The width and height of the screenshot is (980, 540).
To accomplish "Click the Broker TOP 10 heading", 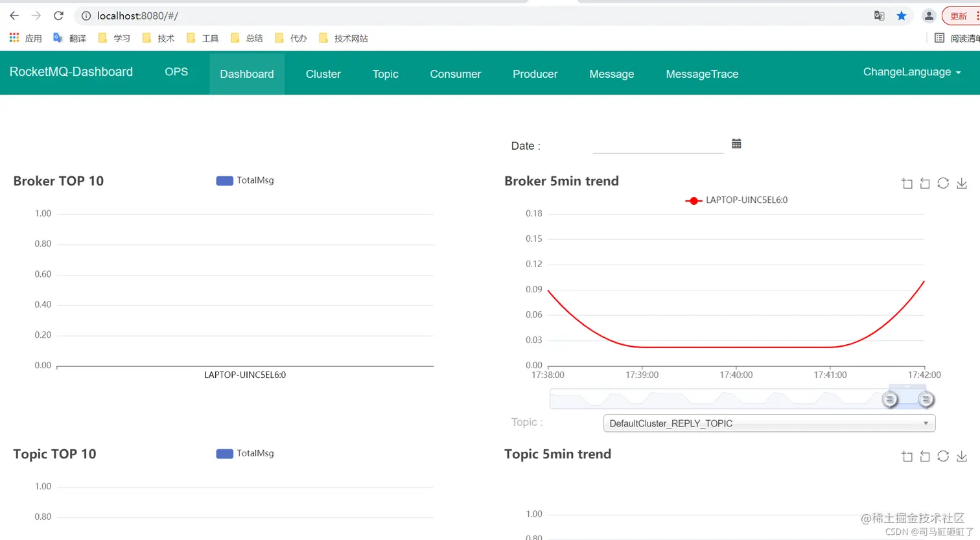I will 58,181.
